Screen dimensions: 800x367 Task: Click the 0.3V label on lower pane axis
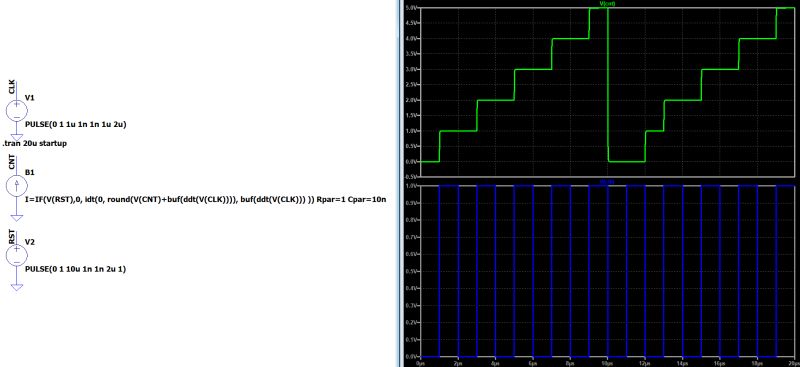[x=411, y=305]
